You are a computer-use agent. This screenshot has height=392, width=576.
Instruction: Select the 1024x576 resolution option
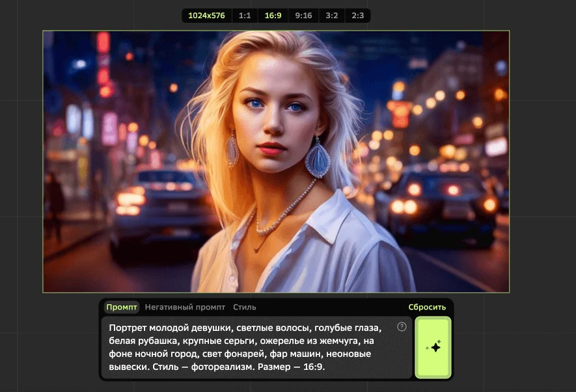coord(206,16)
